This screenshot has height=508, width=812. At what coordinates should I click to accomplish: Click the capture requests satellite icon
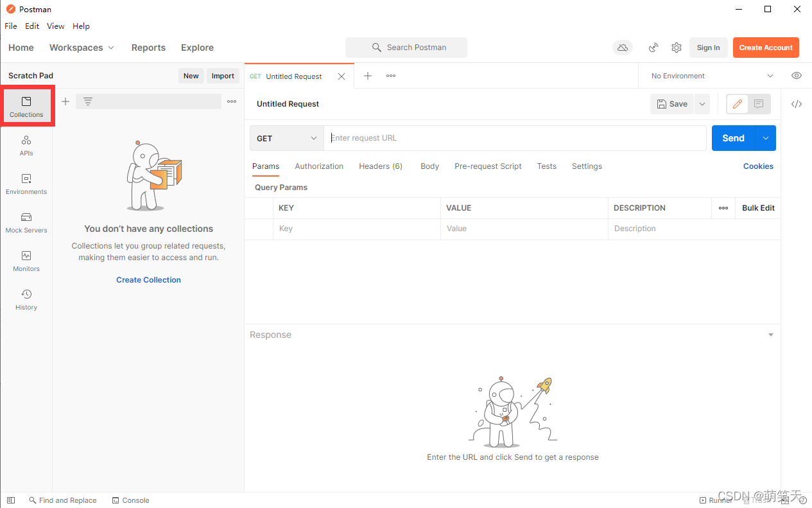pyautogui.click(x=653, y=48)
